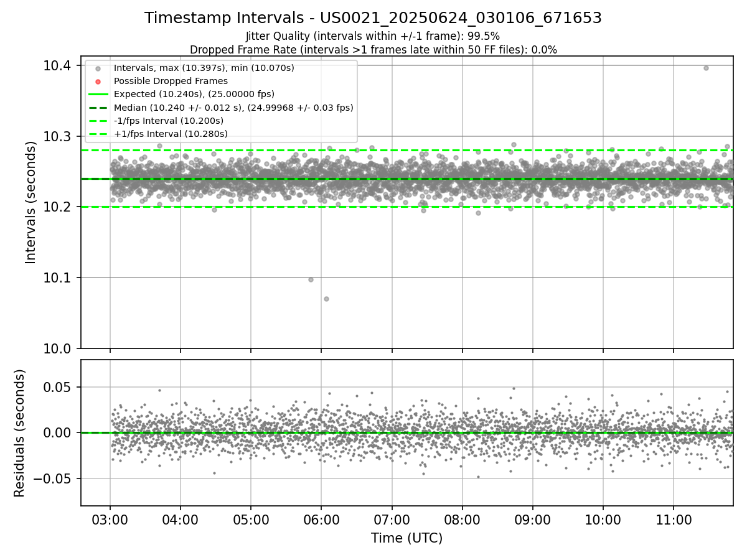Screen dimensions: 747x560
Task: Click the '10.3' y-axis tick label
Action: tap(57, 136)
